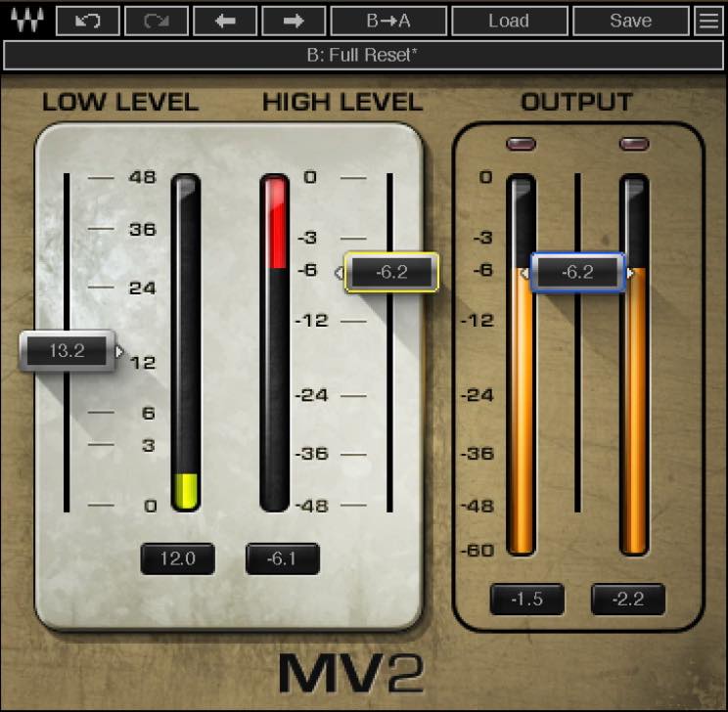Click the left output clip indicator LED

(521, 144)
